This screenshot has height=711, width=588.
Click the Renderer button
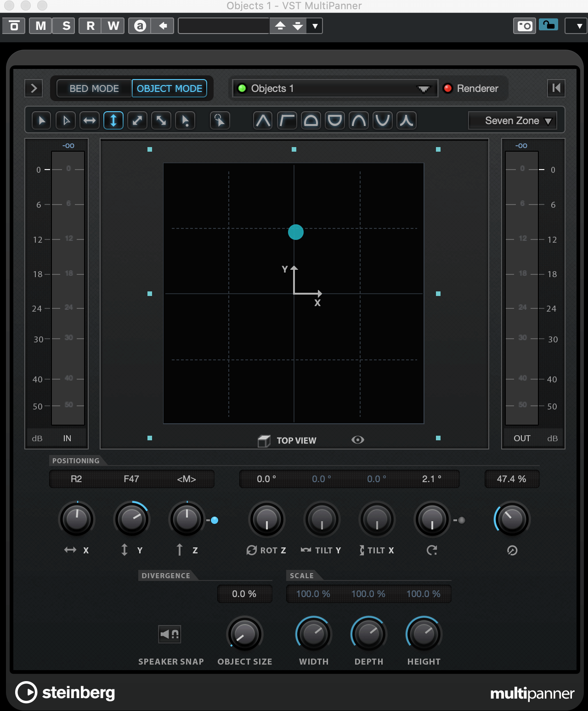tap(471, 88)
